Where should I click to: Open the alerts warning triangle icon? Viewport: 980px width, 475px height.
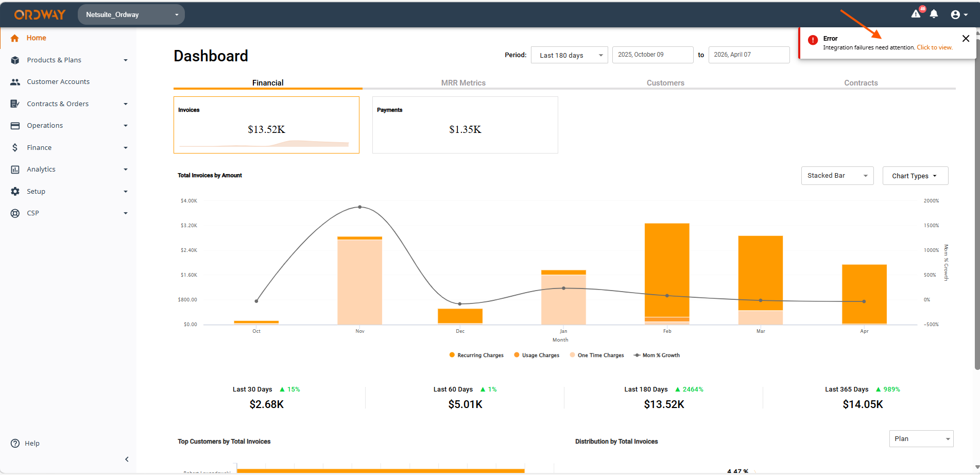tap(916, 14)
